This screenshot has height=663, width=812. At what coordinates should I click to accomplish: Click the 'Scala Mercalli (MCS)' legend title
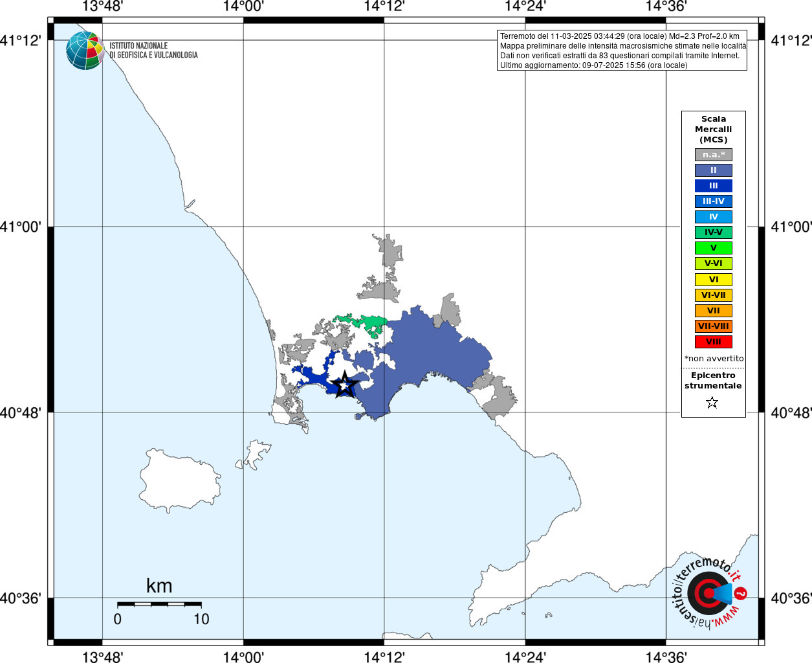coord(714,129)
